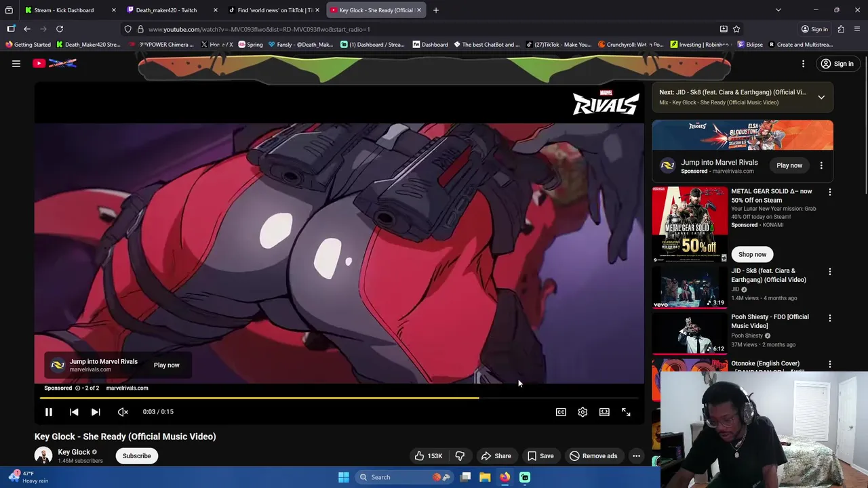Open the Crunchyroll bookmark
868x488 pixels.
[631, 45]
